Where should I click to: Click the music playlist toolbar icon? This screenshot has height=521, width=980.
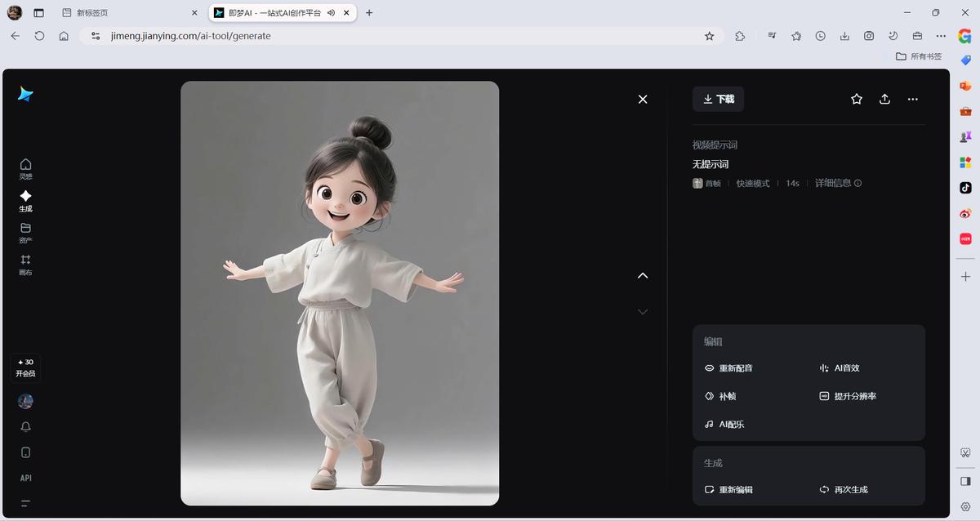tap(773, 36)
